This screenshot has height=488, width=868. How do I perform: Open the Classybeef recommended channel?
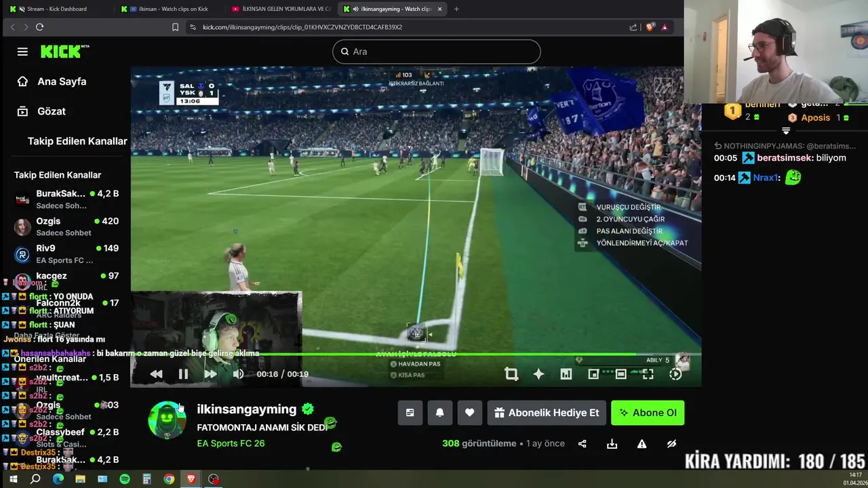[66, 438]
